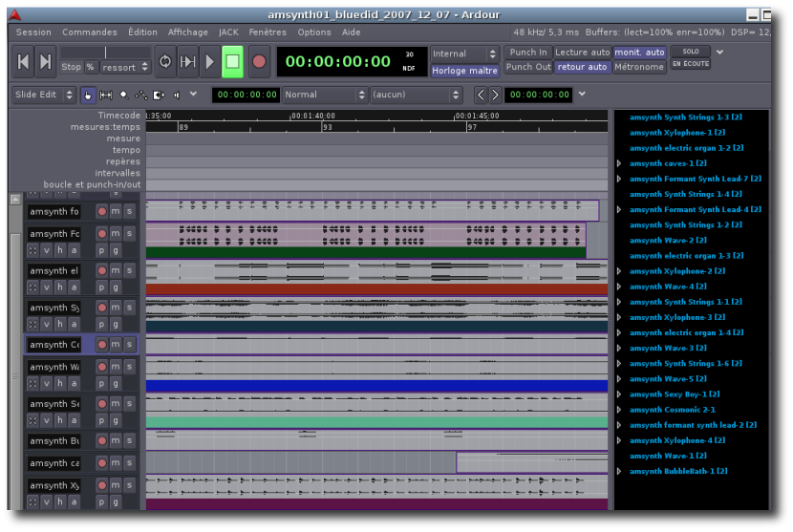Open the Slide Edit mode dropdown
Screen dimensions: 793x532
(42, 95)
